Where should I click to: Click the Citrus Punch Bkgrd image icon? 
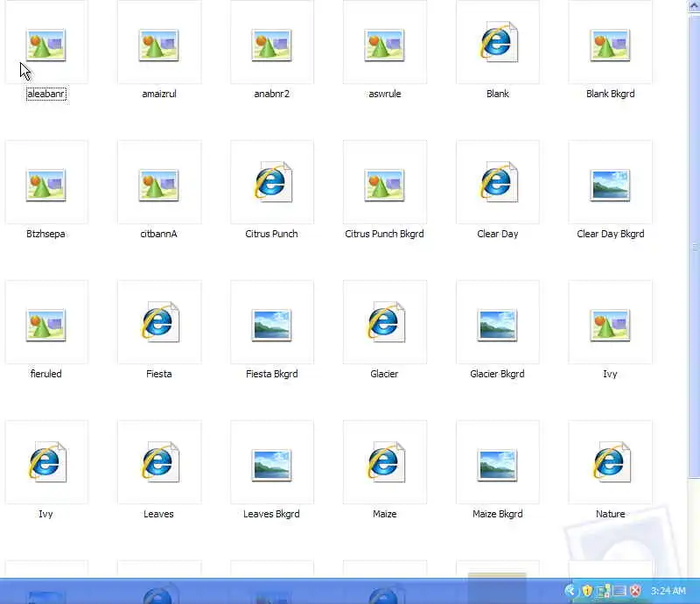(384, 185)
